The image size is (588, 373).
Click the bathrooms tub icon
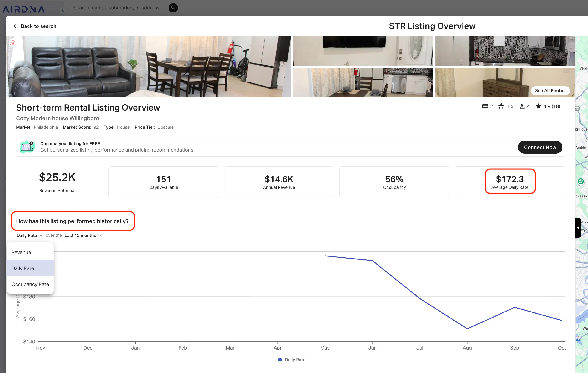coord(501,106)
